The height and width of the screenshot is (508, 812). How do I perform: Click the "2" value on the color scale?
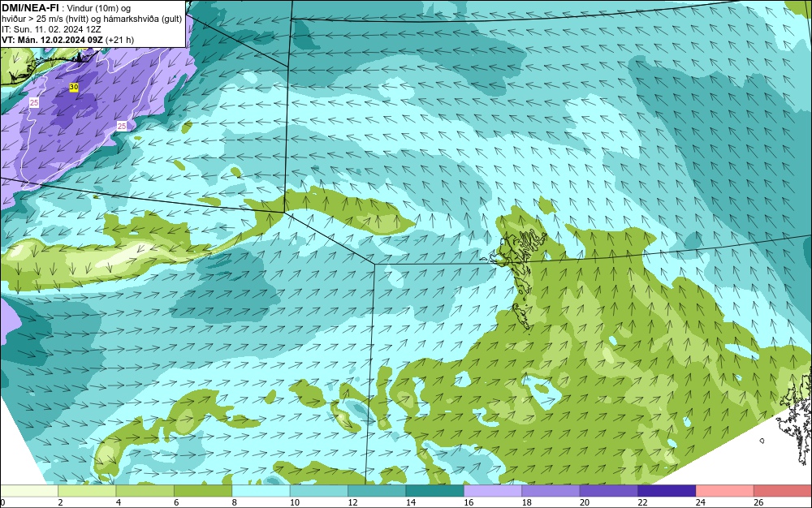pyautogui.click(x=61, y=502)
